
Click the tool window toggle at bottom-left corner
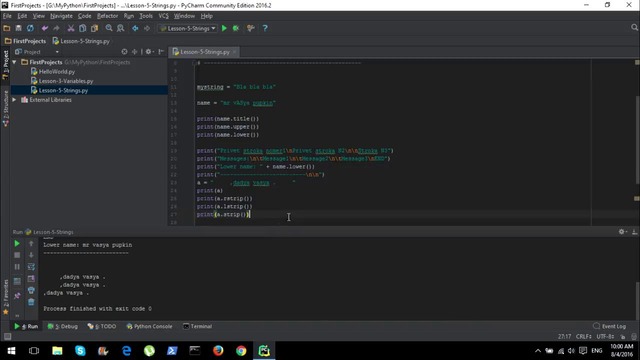pyautogui.click(x=7, y=336)
